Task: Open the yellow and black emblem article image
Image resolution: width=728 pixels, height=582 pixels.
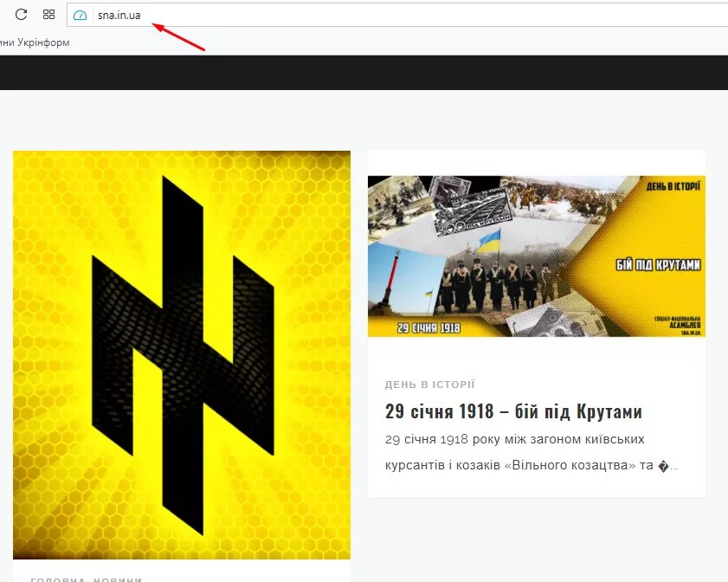Action: tap(182, 355)
